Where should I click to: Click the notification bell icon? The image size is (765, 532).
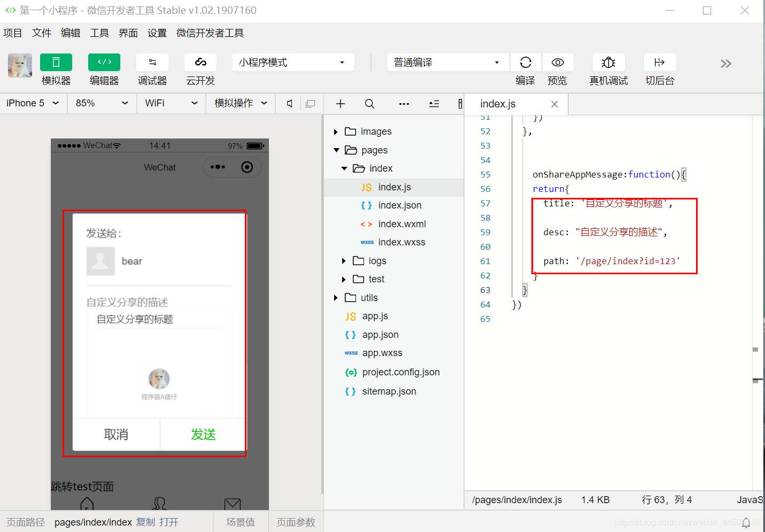tap(746, 522)
